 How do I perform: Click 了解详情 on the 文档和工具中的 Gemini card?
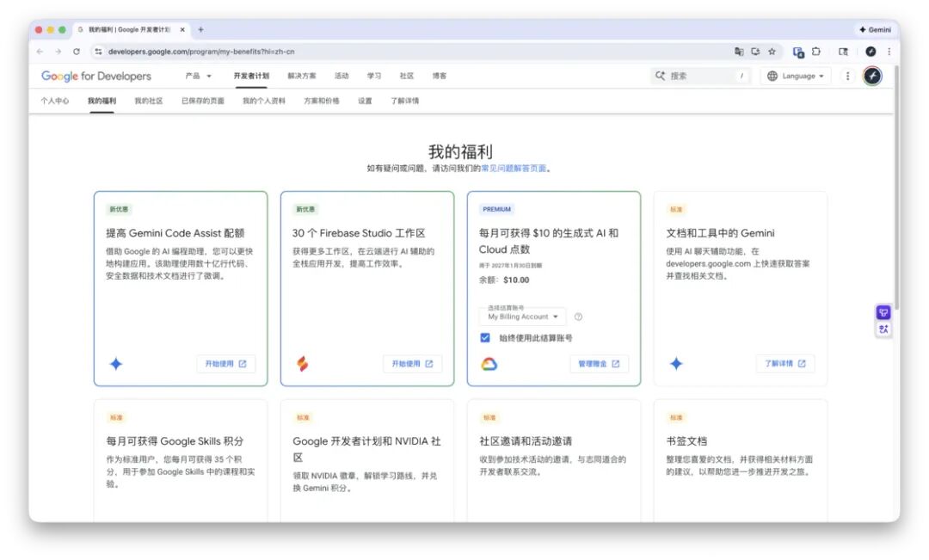[785, 363]
